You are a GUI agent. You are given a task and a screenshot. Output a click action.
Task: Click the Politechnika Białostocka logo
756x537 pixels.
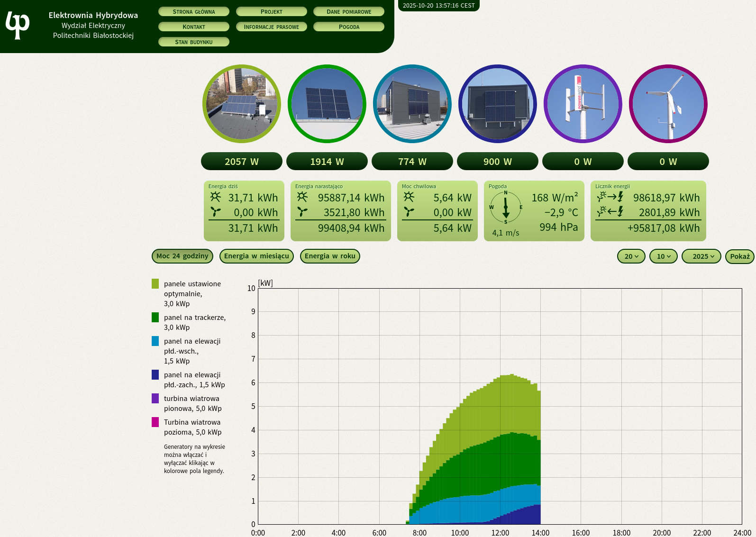pyautogui.click(x=18, y=25)
